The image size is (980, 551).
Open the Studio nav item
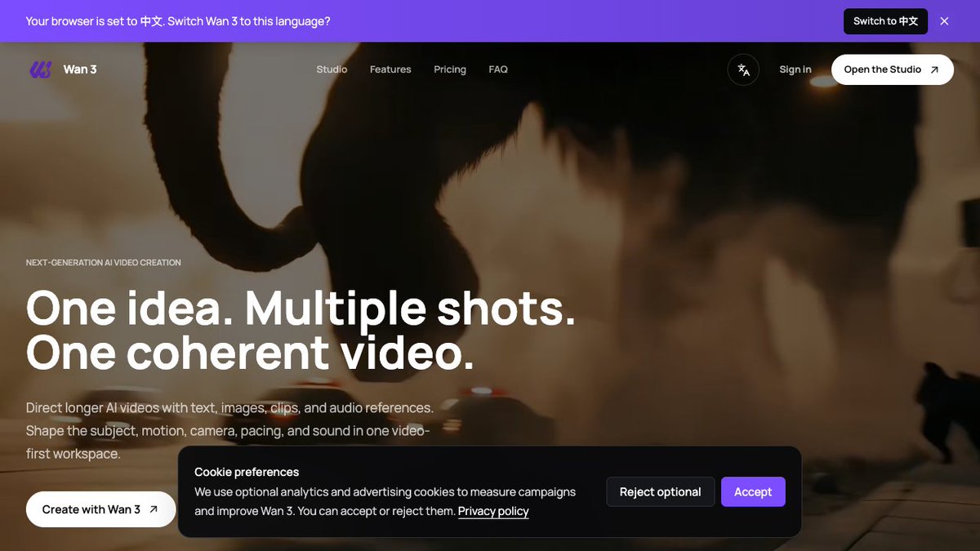point(332,69)
